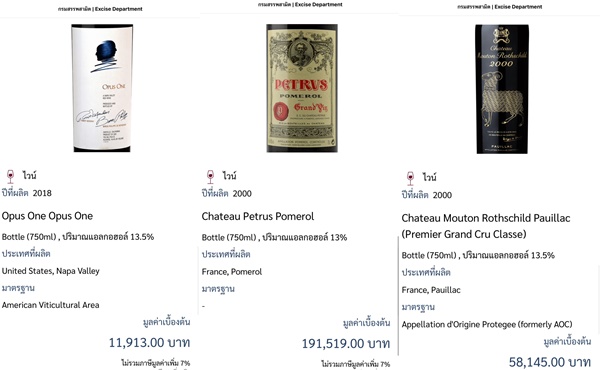Click the Excise Department header above Opus One
This screenshot has width=600, height=370.
pos(100,9)
